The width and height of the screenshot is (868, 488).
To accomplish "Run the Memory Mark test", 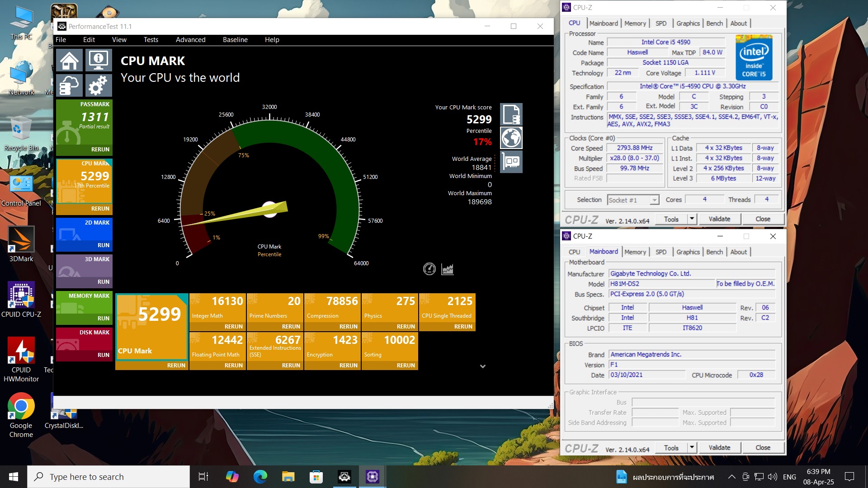I will pyautogui.click(x=104, y=319).
